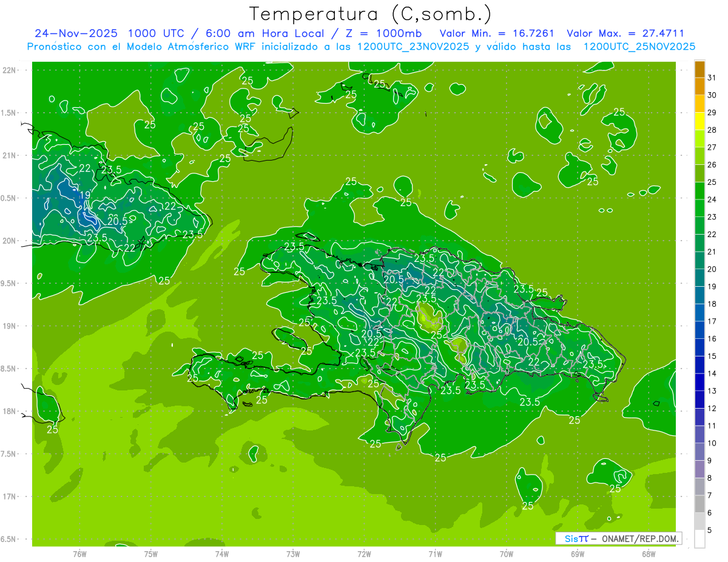Click 'Valor Max. = 27.4711' text

point(625,33)
